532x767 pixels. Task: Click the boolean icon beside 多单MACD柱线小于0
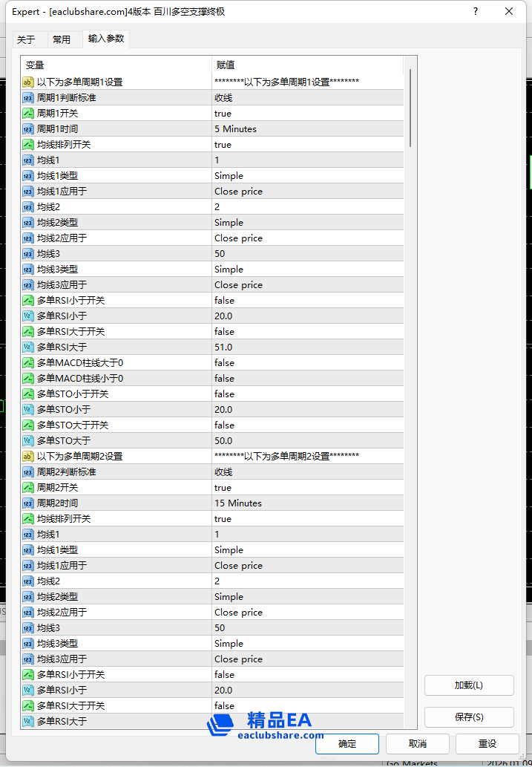pos(28,379)
